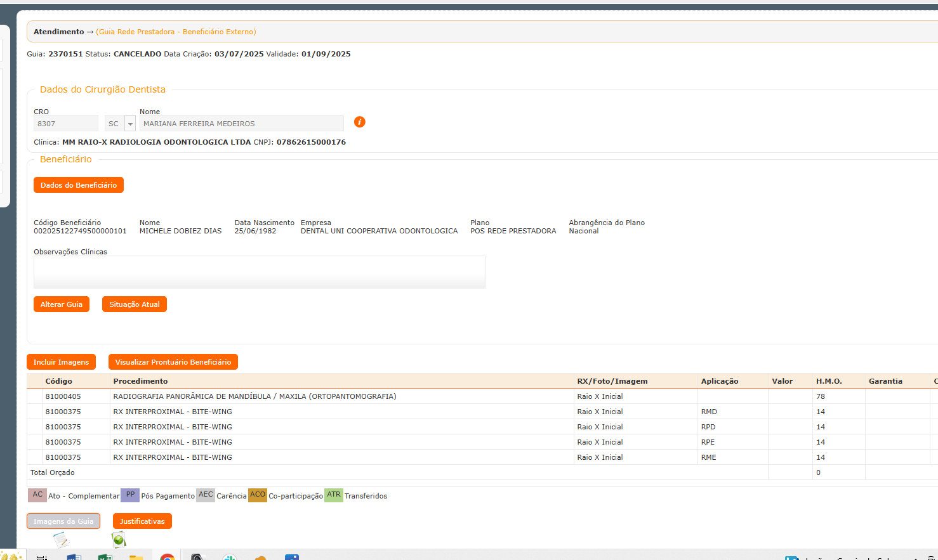This screenshot has height=560, width=938.
Task: Click application code RMD
Action: coord(709,412)
